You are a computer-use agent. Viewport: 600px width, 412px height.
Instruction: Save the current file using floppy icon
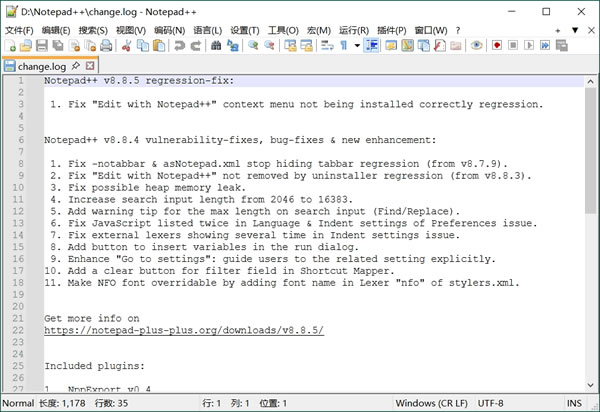point(42,46)
